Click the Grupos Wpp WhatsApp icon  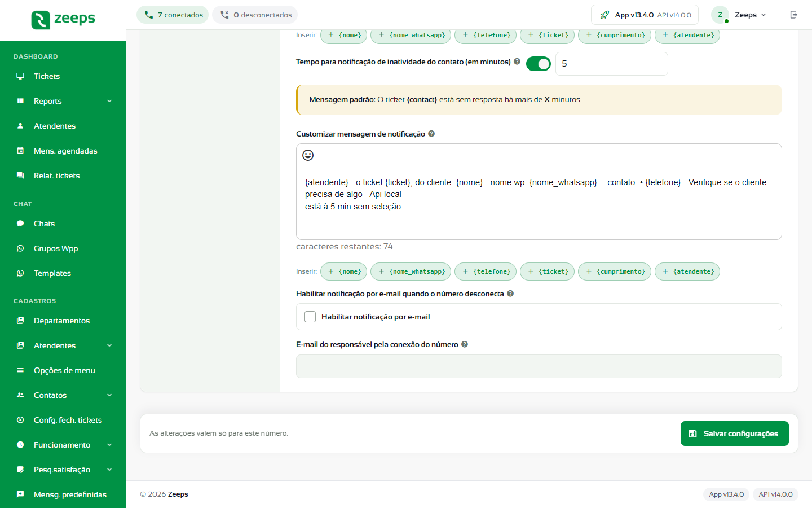(x=20, y=248)
